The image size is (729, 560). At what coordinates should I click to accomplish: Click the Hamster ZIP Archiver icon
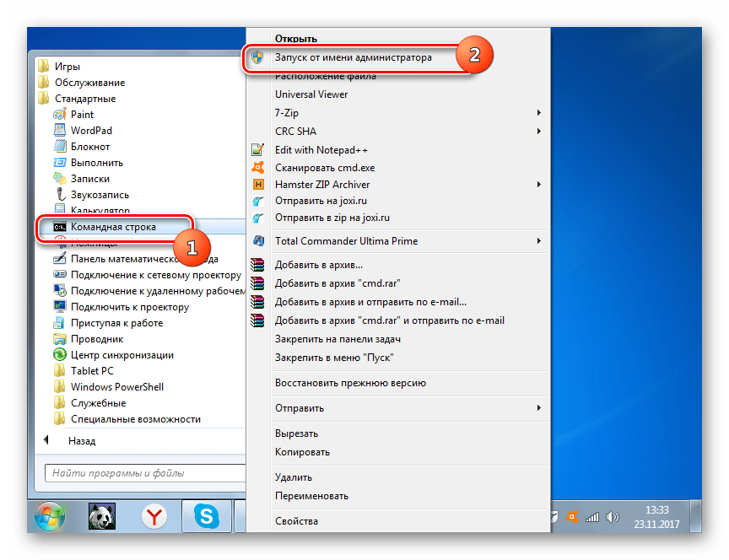point(258,185)
